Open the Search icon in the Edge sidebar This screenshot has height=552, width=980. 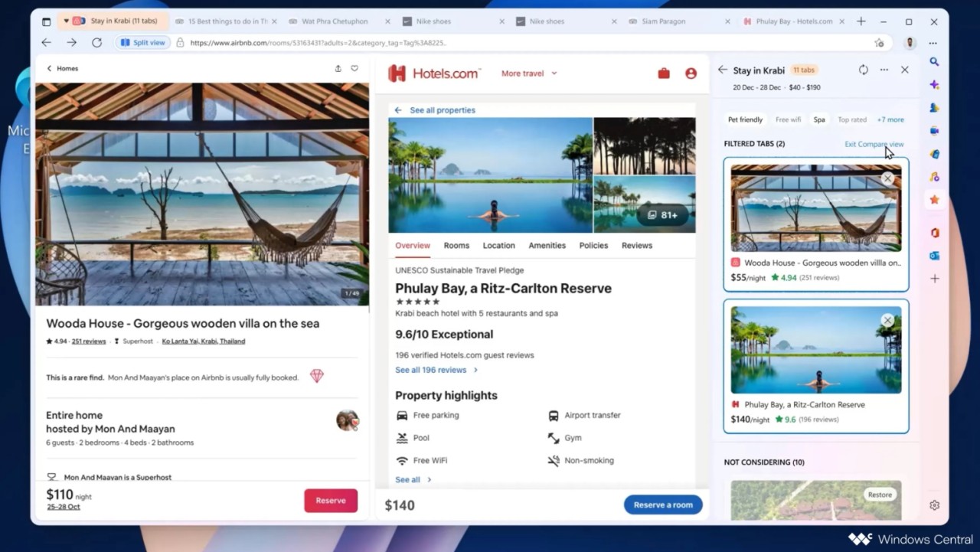(933, 62)
